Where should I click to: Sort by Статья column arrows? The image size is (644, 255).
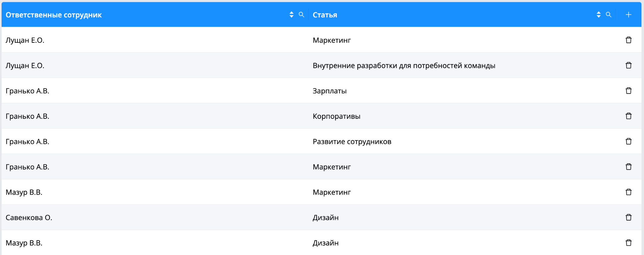click(598, 15)
